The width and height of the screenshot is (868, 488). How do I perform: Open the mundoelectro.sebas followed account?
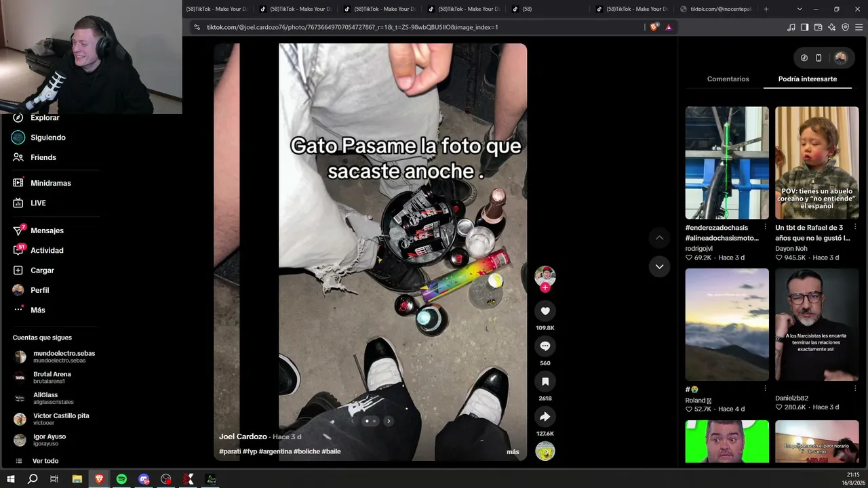tap(56, 357)
